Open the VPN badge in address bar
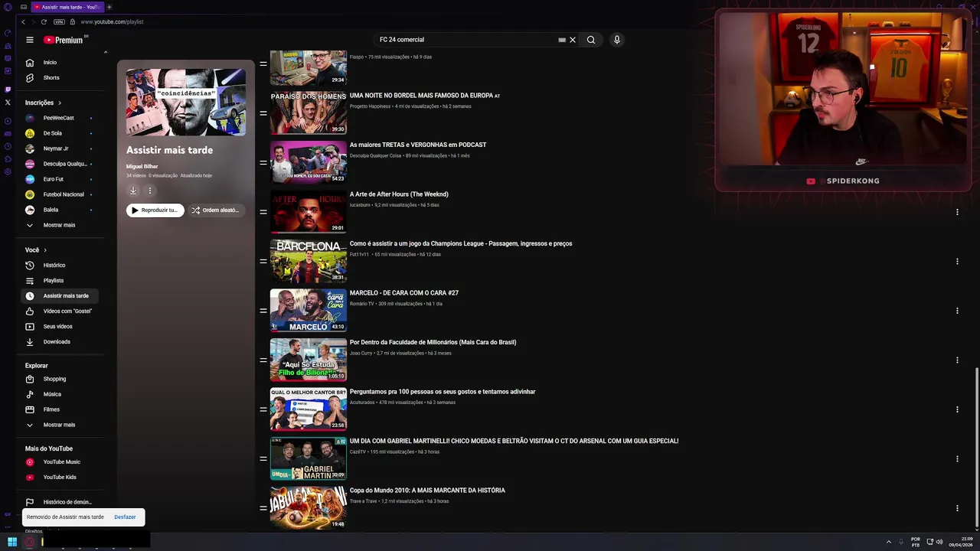This screenshot has height=551, width=980. pyautogui.click(x=59, y=21)
